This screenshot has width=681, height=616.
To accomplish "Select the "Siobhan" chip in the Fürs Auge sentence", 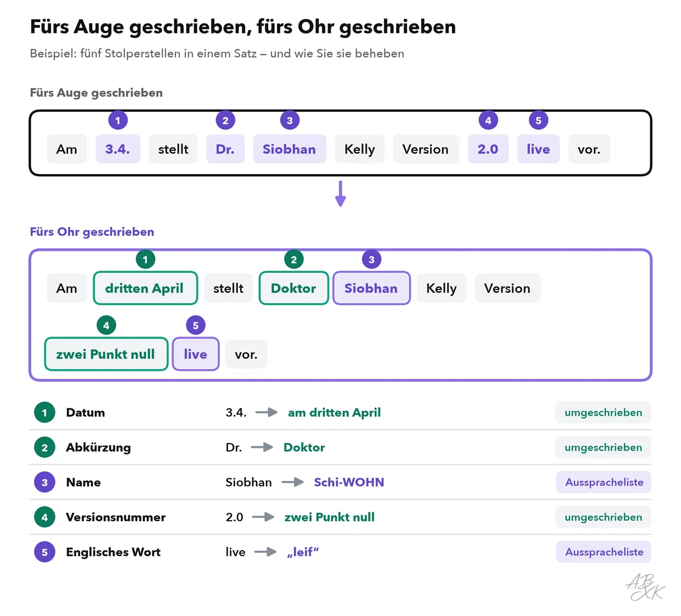I will tap(289, 149).
